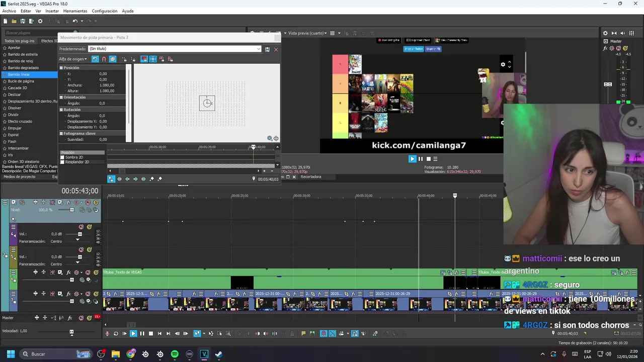Image resolution: width=644 pixels, height=362 pixels.
Task: Solo audio track 5
Action: [x=89, y=249]
